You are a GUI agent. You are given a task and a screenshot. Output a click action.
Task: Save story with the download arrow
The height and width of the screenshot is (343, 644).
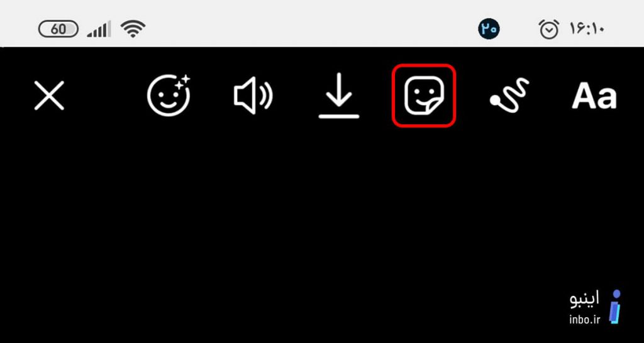(339, 95)
